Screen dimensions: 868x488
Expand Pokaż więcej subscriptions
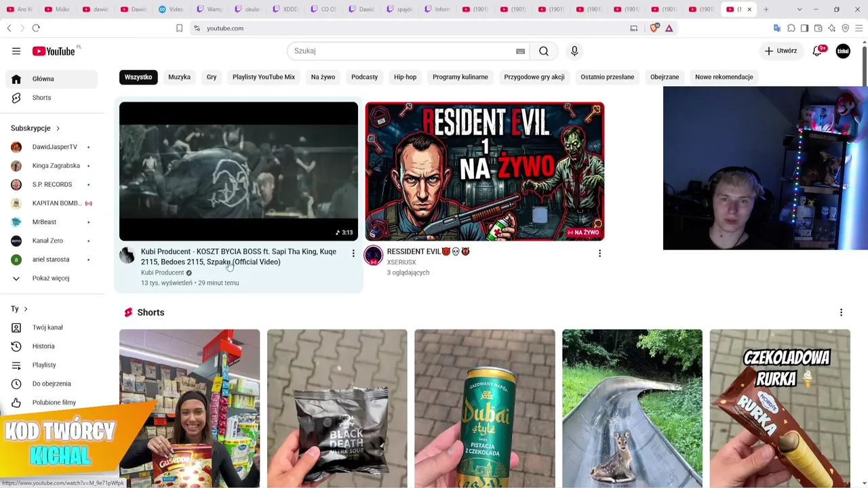click(51, 278)
